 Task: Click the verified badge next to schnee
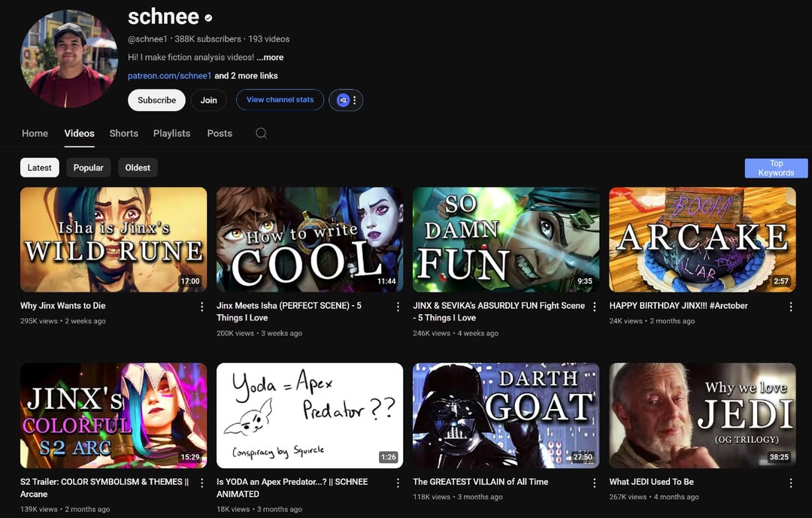[208, 17]
